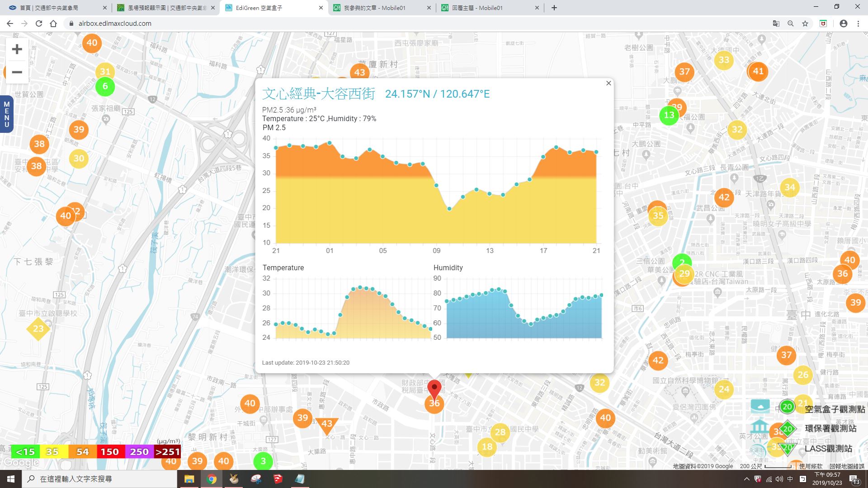This screenshot has height=488, width=868.
Task: Select the orange sensor marker 41
Action: (758, 71)
